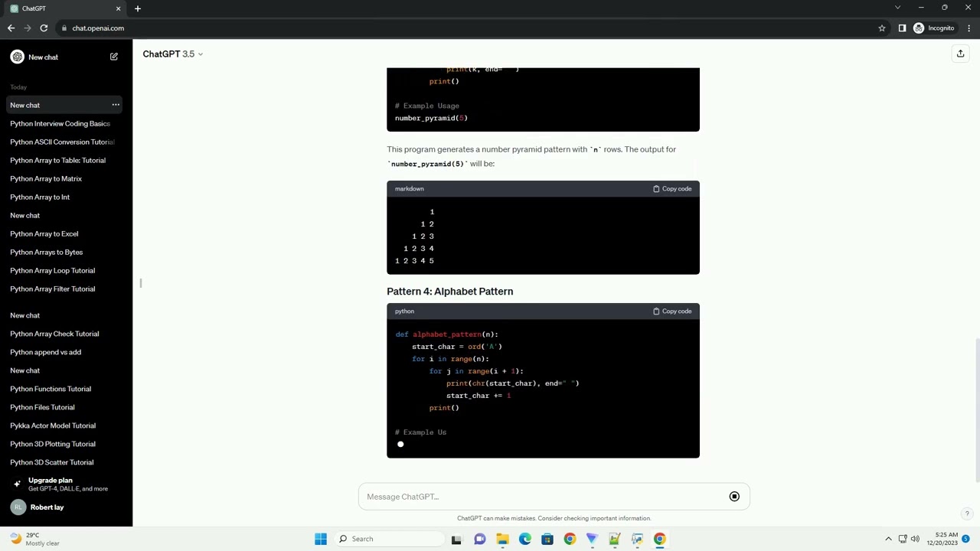Open Pykka Actor Model Tutorial chat
This screenshot has height=551, width=980.
(x=53, y=425)
